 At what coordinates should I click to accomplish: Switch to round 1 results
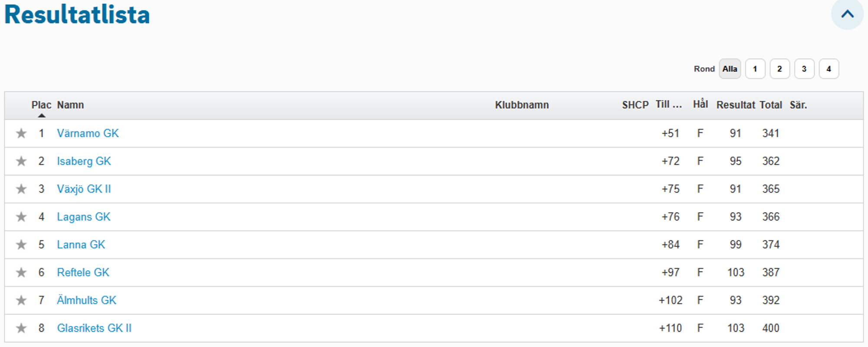(x=755, y=69)
